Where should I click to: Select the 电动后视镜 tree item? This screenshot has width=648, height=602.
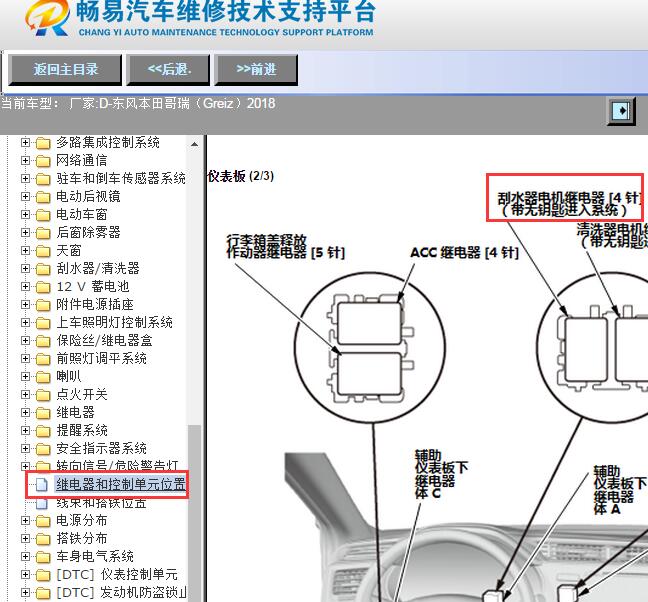tap(88, 197)
